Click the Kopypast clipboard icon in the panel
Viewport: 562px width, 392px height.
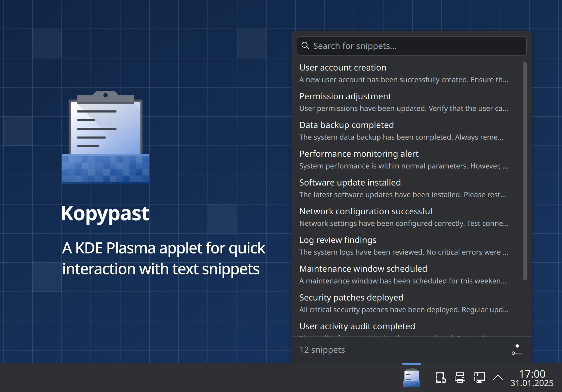point(412,378)
